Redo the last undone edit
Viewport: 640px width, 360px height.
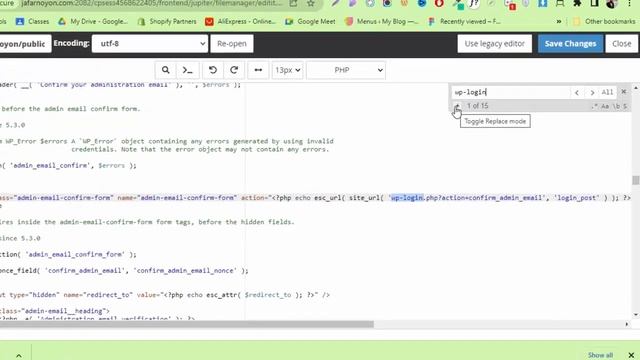pyautogui.click(x=234, y=70)
